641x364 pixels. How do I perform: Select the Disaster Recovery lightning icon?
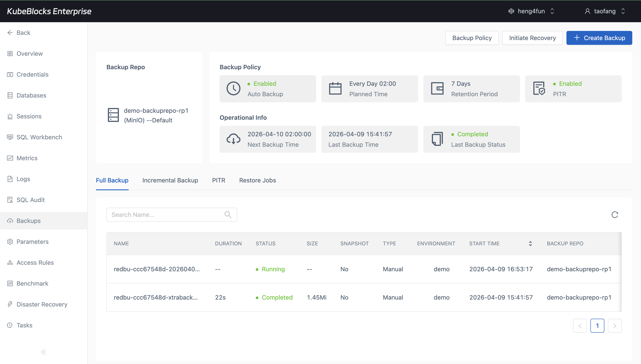pos(10,304)
